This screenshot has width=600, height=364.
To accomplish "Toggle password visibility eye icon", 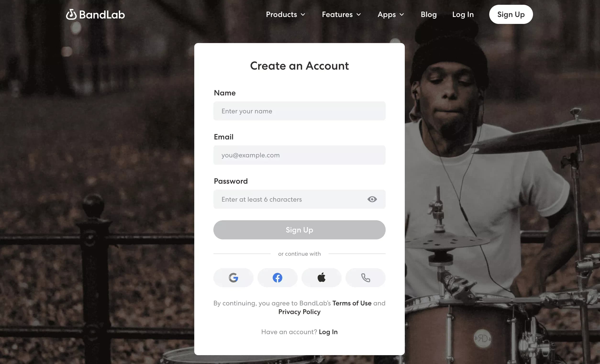I will point(372,199).
